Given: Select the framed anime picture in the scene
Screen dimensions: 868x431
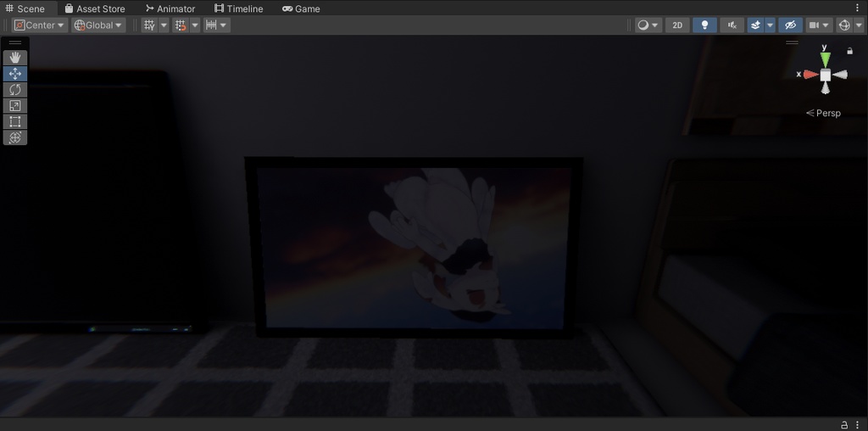Looking at the screenshot, I should point(414,247).
